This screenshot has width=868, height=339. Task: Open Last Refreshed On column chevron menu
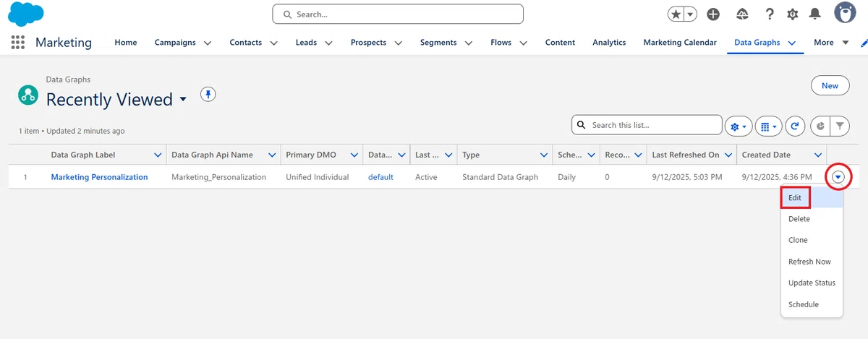[728, 155]
